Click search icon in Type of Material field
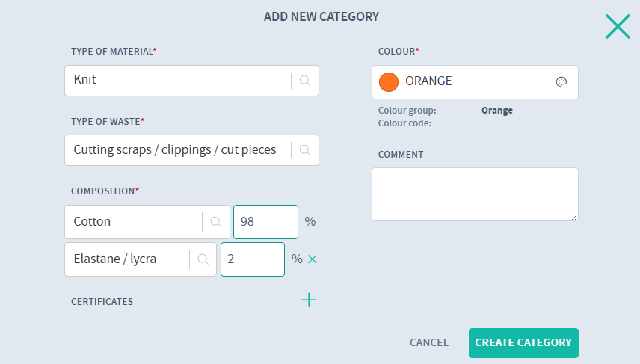 pyautogui.click(x=304, y=81)
